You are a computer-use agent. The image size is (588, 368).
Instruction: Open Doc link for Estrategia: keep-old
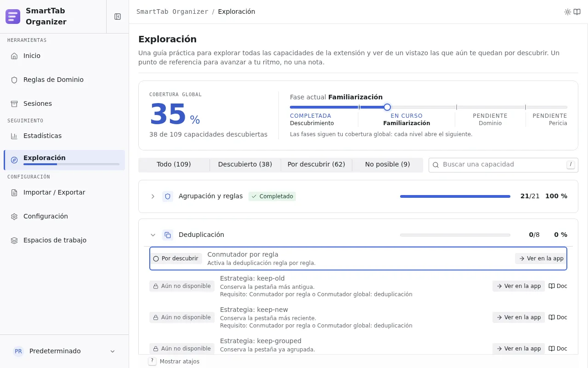(x=558, y=286)
